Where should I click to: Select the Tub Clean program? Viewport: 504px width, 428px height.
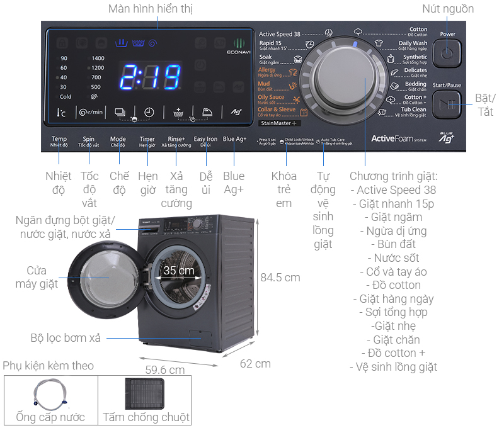(x=413, y=111)
